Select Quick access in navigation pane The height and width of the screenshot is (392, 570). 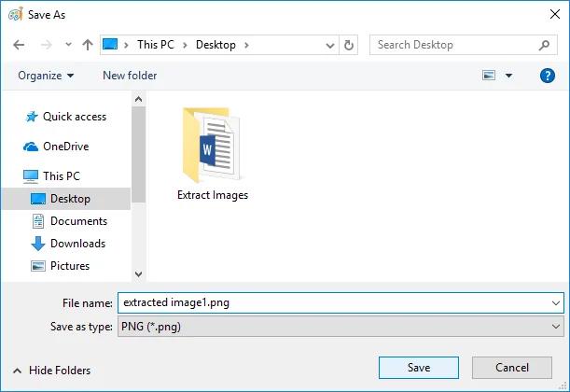(x=75, y=117)
